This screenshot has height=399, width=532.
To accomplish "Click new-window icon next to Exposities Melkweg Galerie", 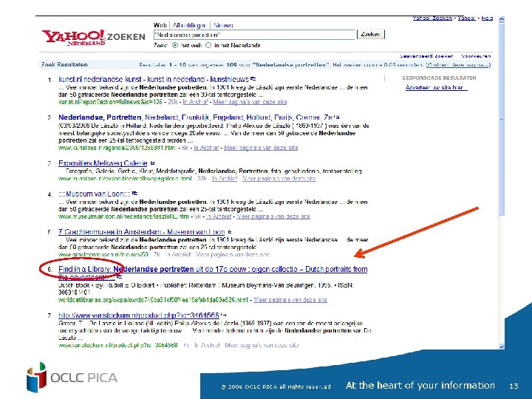I will (152, 163).
